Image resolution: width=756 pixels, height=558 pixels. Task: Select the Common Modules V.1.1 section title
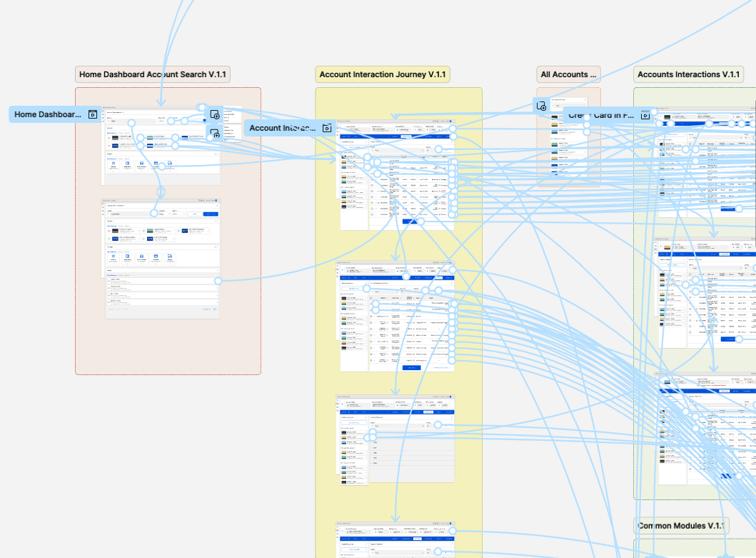pyautogui.click(x=682, y=526)
